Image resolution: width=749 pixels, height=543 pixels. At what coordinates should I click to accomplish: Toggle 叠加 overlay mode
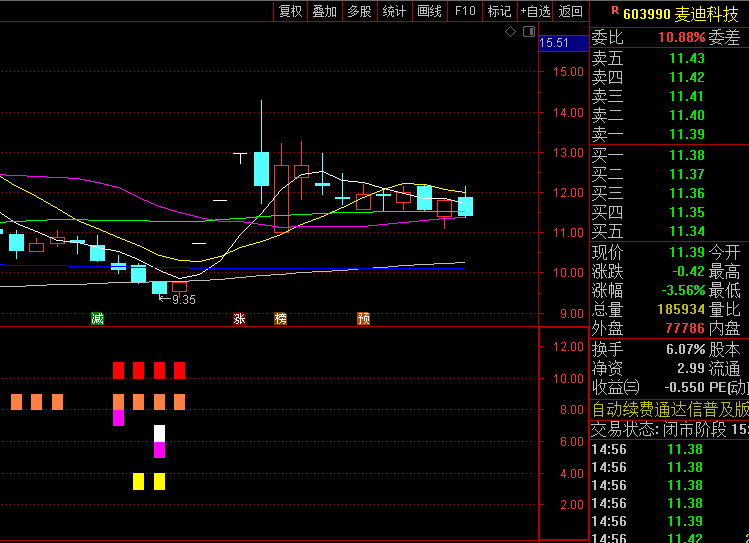[324, 11]
